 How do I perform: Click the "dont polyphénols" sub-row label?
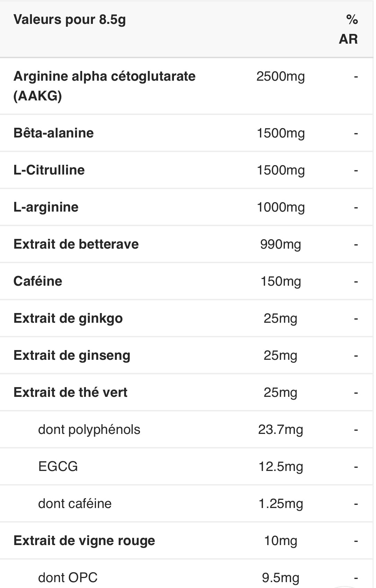click(89, 430)
